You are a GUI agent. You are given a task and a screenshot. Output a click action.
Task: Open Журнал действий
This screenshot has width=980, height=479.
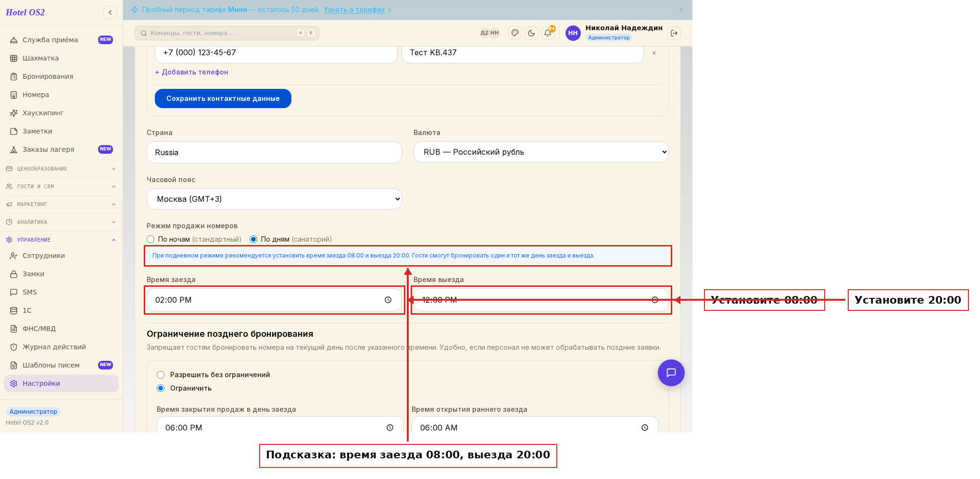pos(61,347)
